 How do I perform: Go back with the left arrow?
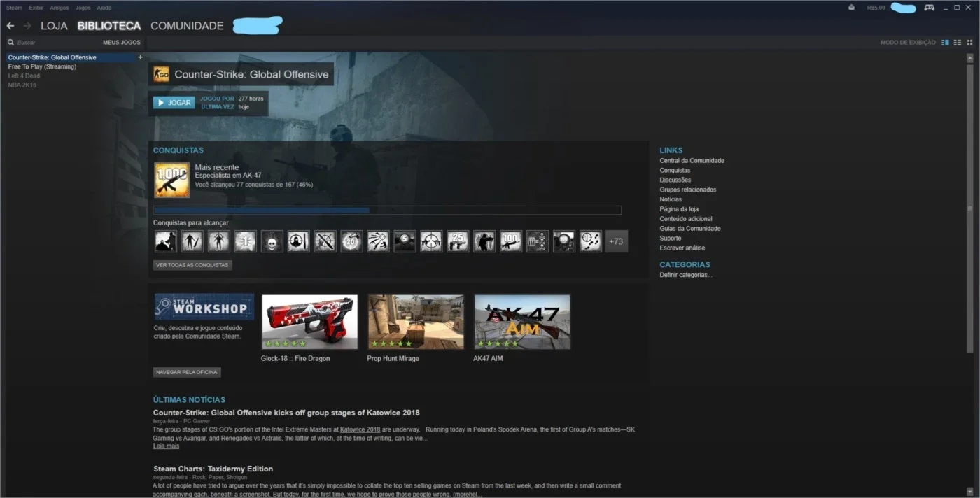(10, 26)
